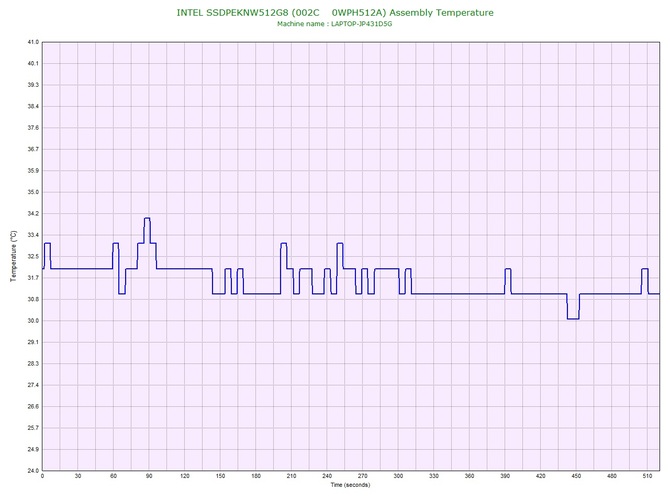Click the 450 x-axis tick label
The image size is (670, 502).
tap(576, 476)
